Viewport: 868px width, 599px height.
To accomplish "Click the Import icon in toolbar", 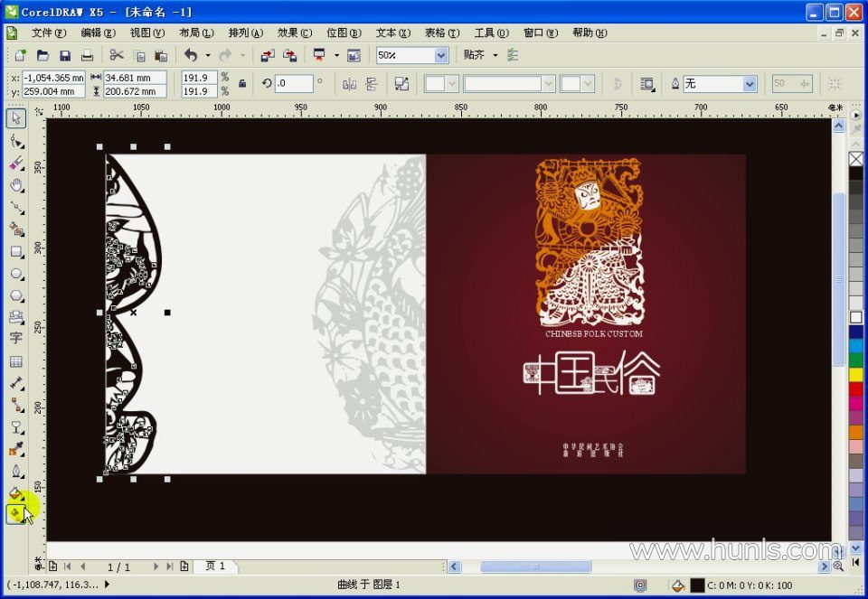I will [268, 55].
